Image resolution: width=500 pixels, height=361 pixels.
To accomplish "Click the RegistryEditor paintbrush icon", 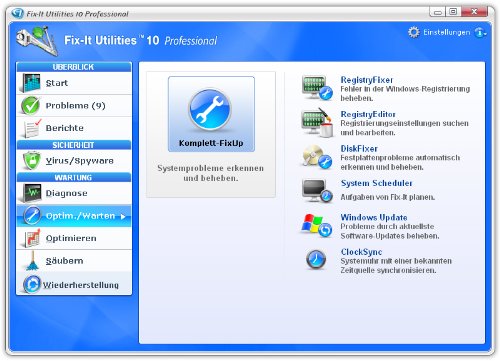I will [317, 123].
